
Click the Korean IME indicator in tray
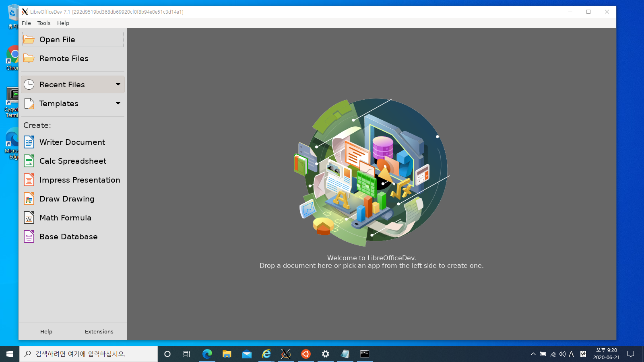583,354
